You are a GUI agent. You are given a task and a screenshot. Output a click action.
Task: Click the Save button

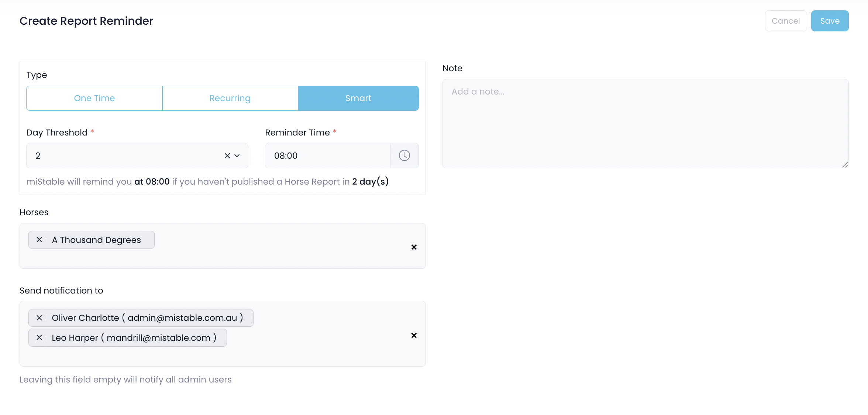[830, 21]
